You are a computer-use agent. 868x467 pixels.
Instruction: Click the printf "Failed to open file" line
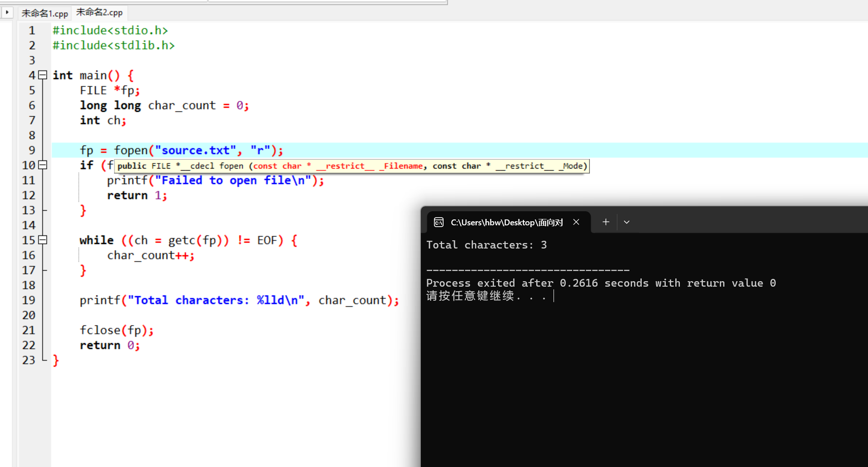215,180
